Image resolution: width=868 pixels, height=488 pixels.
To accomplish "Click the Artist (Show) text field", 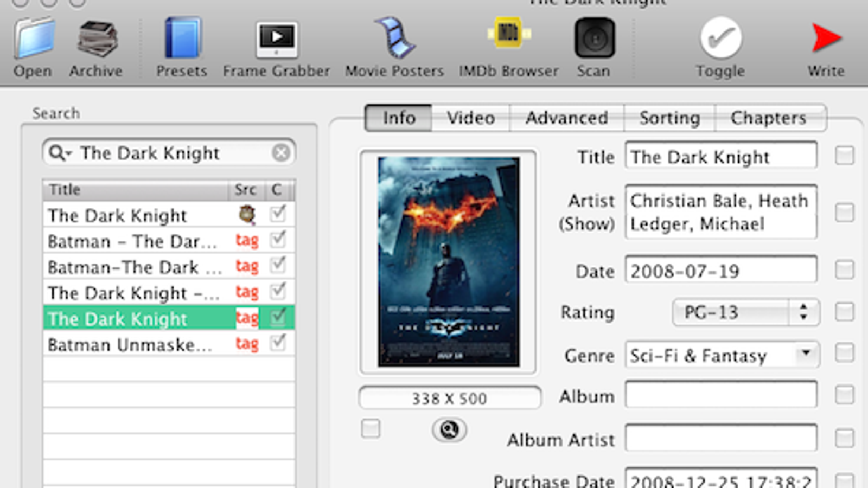I will (721, 212).
